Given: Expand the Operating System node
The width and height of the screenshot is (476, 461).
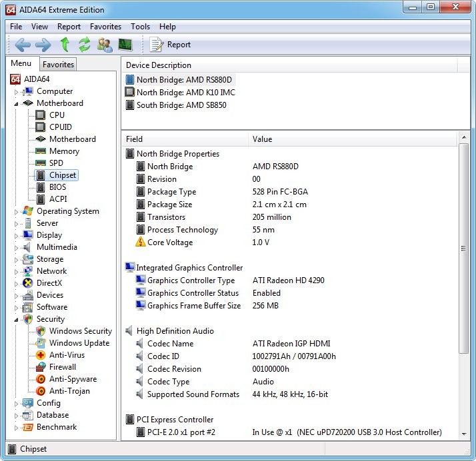Looking at the screenshot, I should [x=17, y=212].
